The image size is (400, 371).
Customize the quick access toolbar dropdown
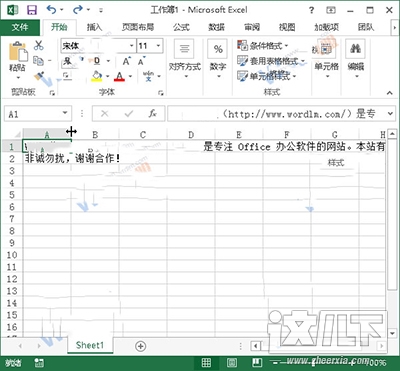(x=101, y=10)
